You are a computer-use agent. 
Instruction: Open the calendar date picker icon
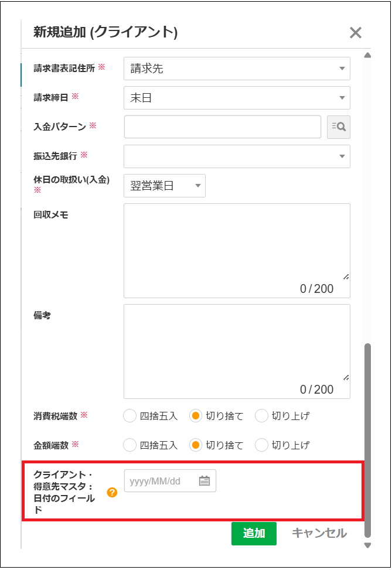pyautogui.click(x=204, y=481)
